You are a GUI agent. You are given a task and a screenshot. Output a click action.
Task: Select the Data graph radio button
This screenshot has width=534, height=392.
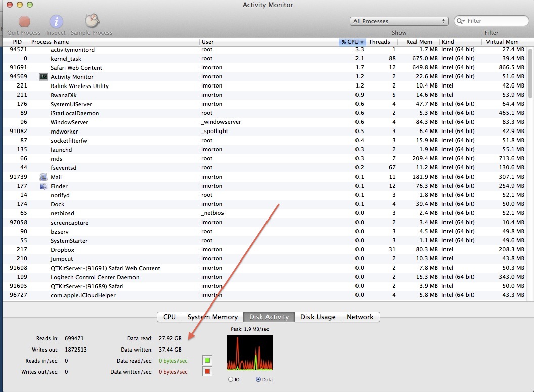point(258,379)
